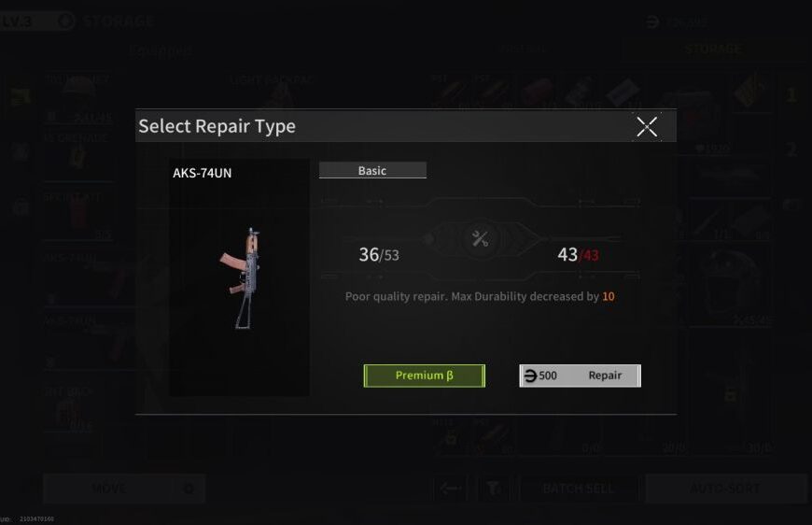812x525 pixels.
Task: Click the dimmed AUTO SORT button
Action: coord(724,489)
